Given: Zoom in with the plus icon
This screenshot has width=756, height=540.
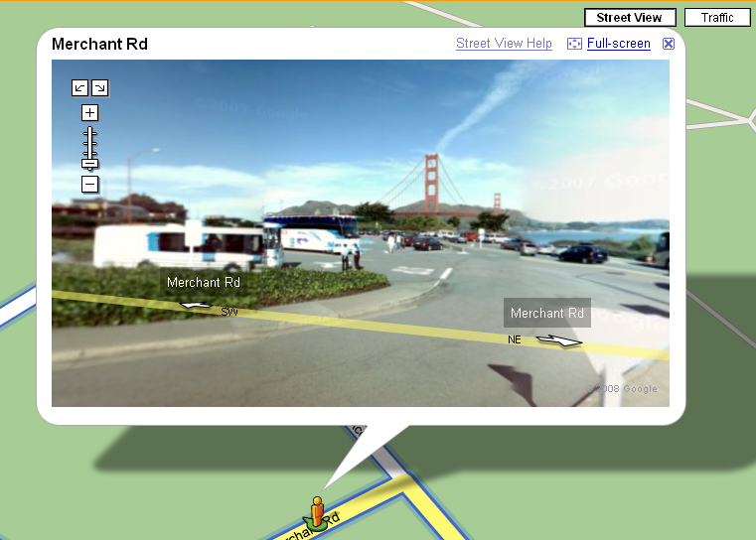Looking at the screenshot, I should click(89, 113).
